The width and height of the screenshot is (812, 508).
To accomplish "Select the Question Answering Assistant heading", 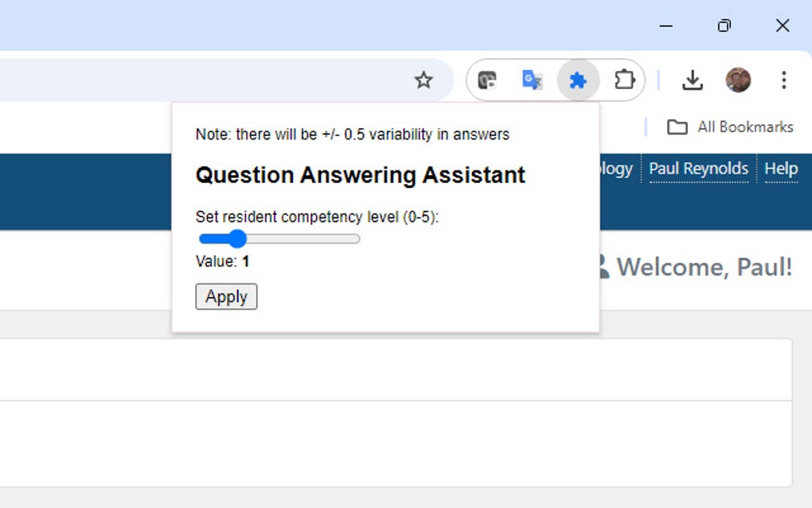I will tap(360, 174).
